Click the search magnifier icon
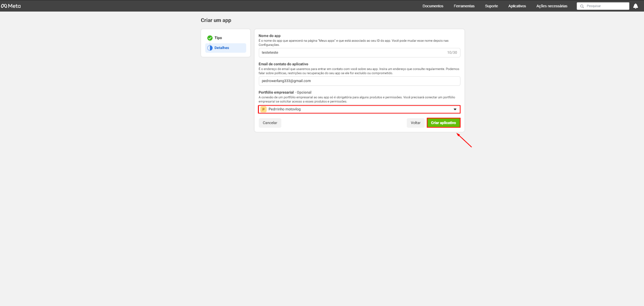This screenshot has height=306, width=644. (582, 6)
